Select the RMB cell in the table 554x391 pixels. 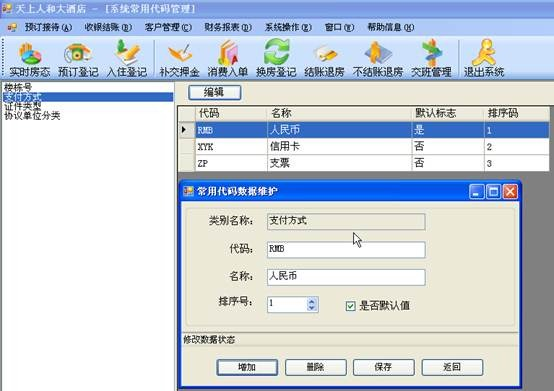[231, 130]
